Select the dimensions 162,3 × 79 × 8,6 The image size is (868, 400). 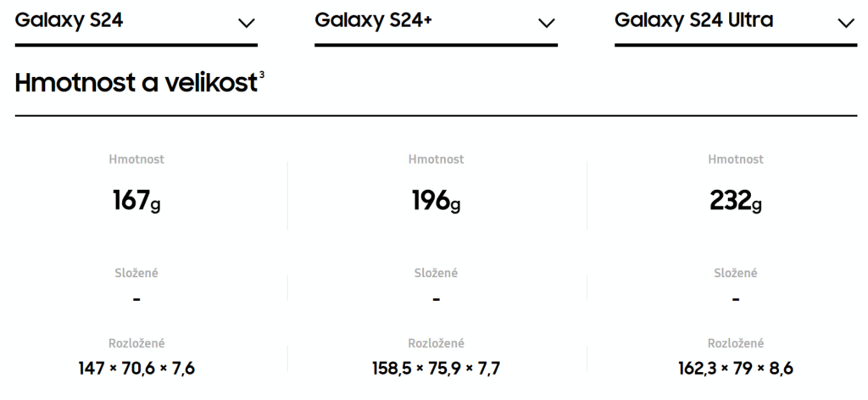736,368
